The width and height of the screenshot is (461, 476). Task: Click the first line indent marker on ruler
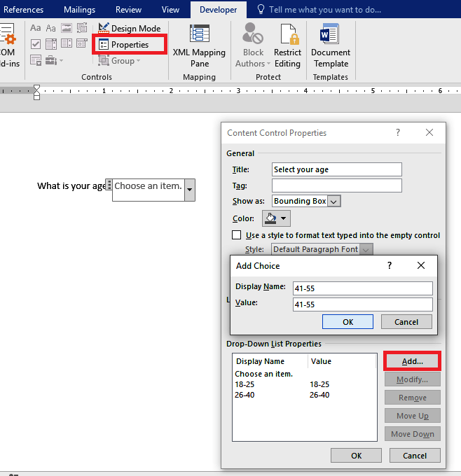pyautogui.click(x=36, y=87)
